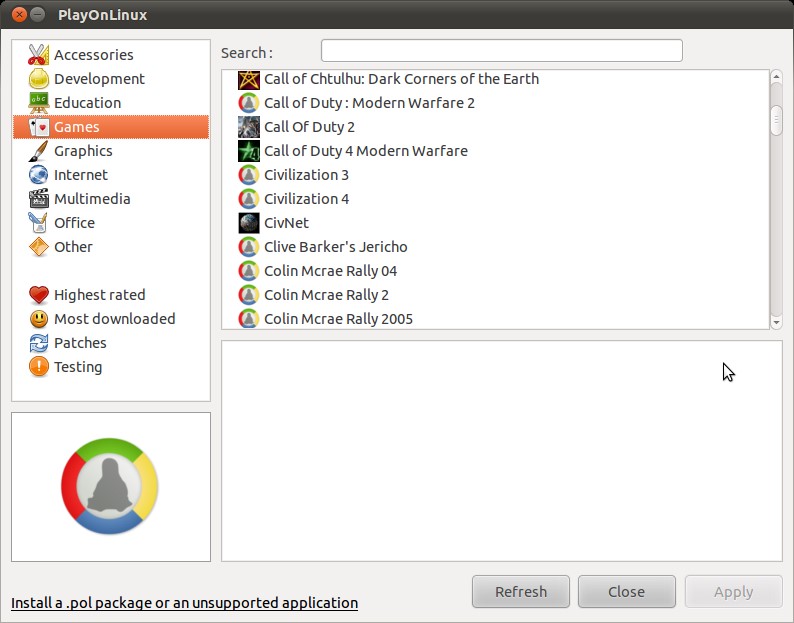Click icon beside Colin Mcrae Rally 2005
The width and height of the screenshot is (794, 623).
(249, 318)
